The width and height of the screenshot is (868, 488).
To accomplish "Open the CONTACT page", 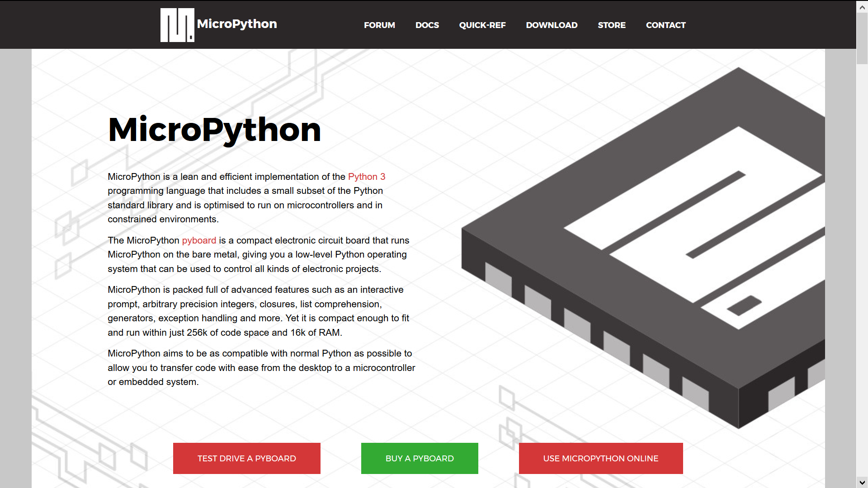I will pyautogui.click(x=665, y=25).
